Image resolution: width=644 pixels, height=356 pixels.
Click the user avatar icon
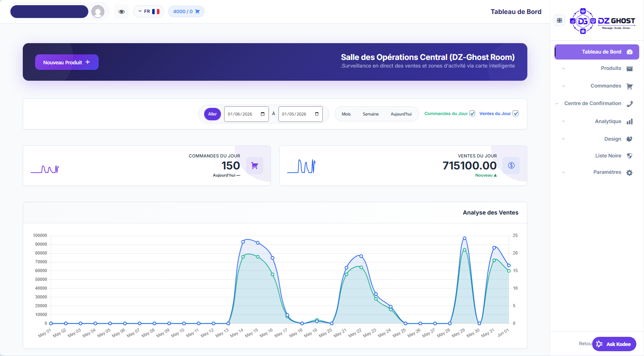point(98,12)
